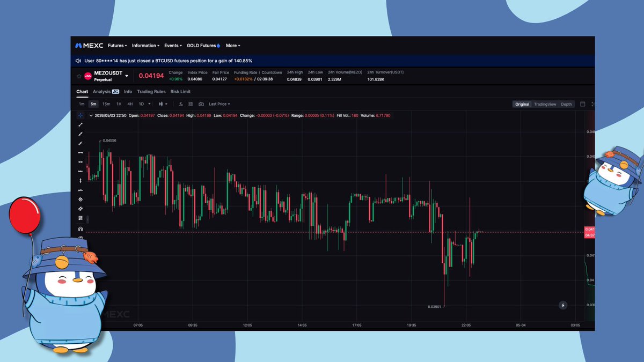Click the announcement speaker icon
Screen dimensions: 644x362
(x=78, y=61)
